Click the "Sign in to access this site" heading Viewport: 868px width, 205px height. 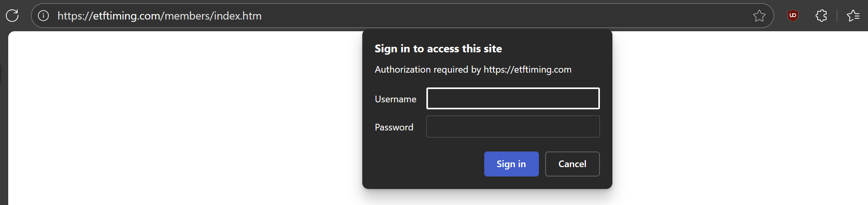(438, 49)
